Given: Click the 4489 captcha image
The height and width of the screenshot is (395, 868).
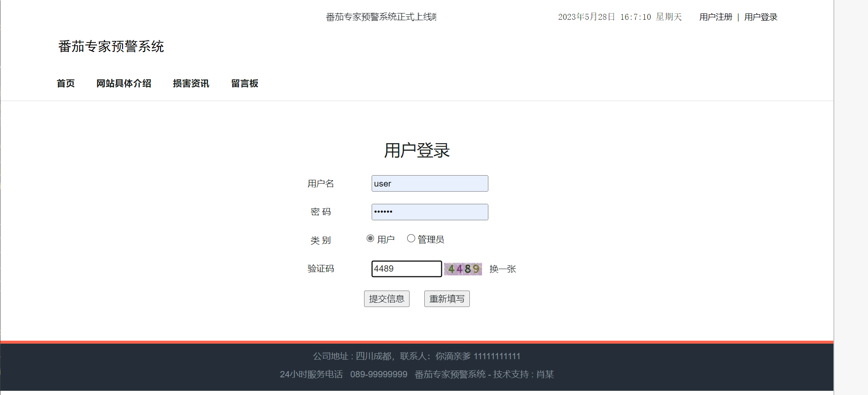Looking at the screenshot, I should pos(463,269).
